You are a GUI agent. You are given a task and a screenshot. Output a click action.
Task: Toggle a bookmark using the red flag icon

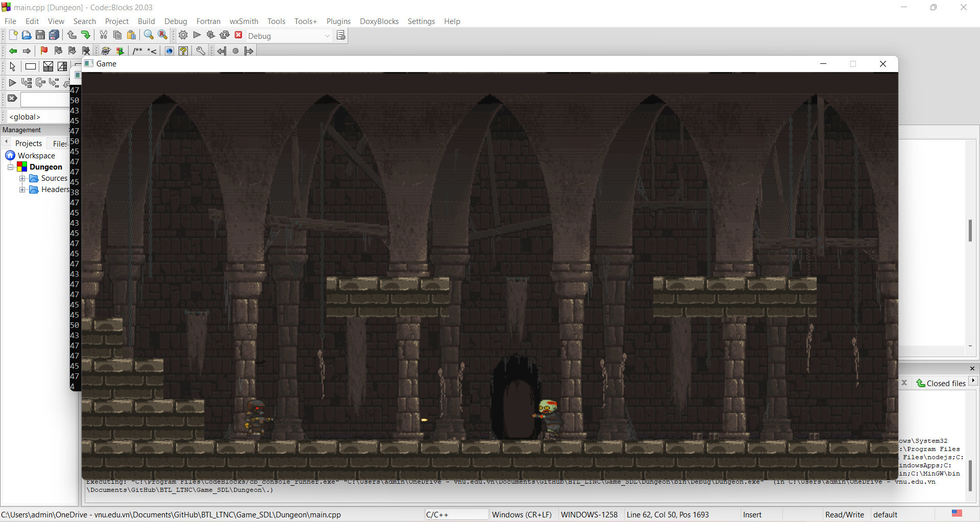(x=44, y=51)
